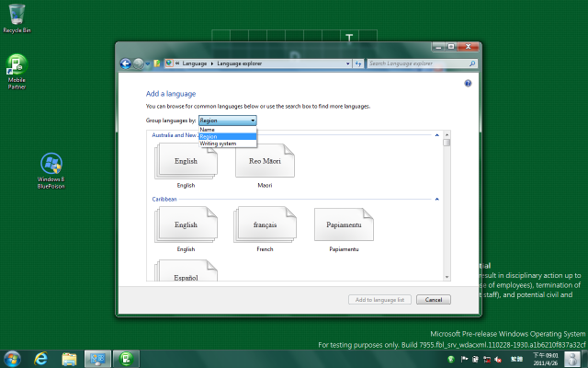Switch to the Mobile Partner taskbar button

point(127,359)
